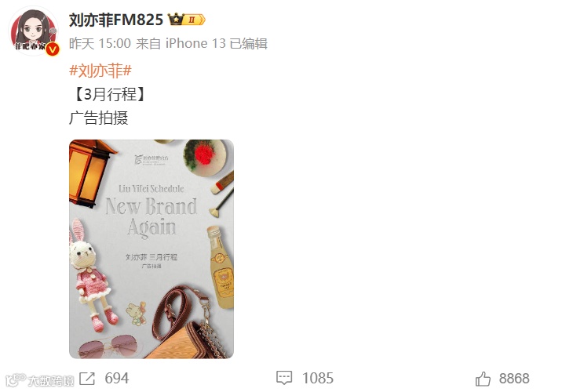
Task: Click the 大数跨境 watermark text
Action: (50, 381)
